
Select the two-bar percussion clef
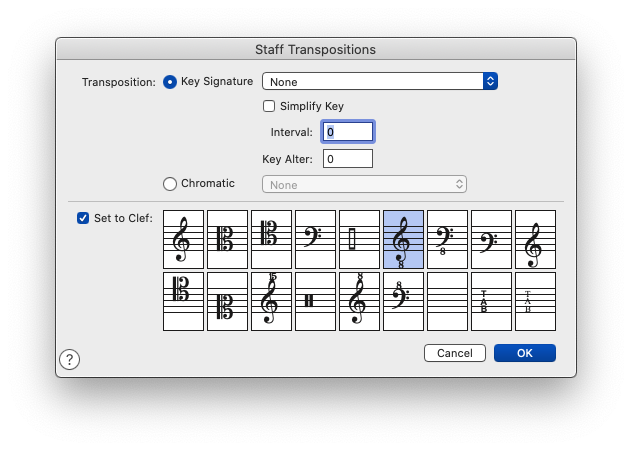pyautogui.click(x=315, y=301)
